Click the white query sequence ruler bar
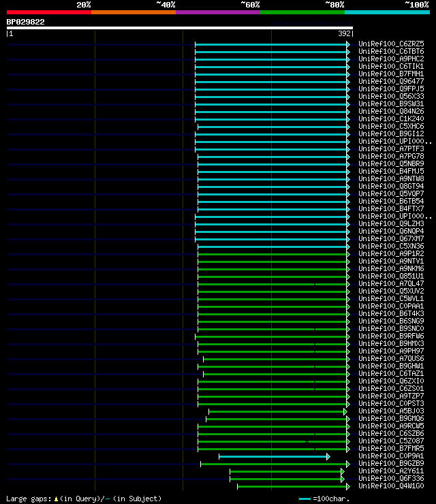The image size is (436, 504). tap(180, 28)
